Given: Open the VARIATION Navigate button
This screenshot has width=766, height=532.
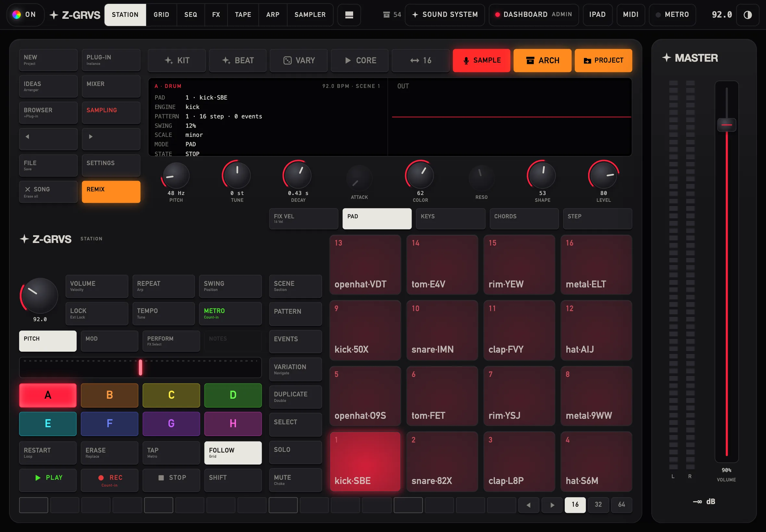Looking at the screenshot, I should tap(295, 369).
